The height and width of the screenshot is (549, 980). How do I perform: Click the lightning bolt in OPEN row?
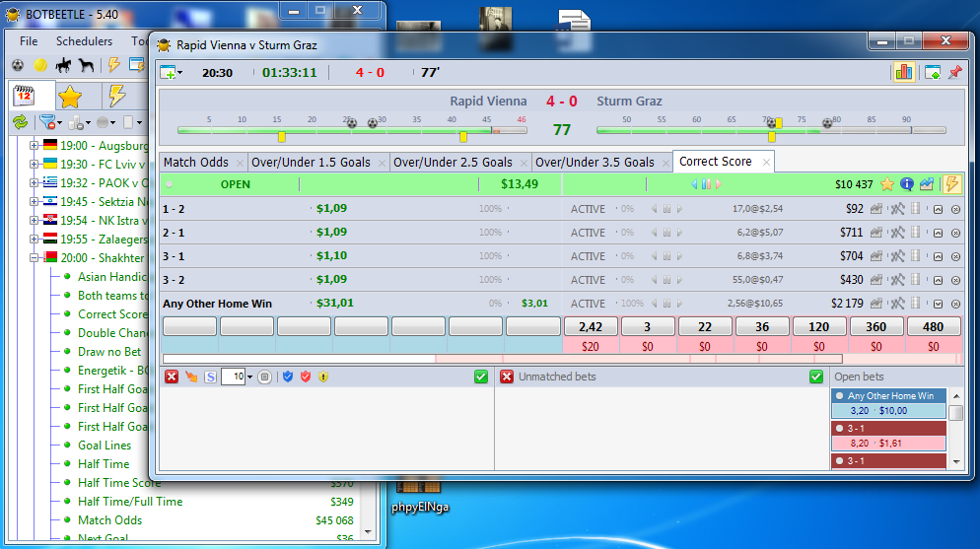951,184
